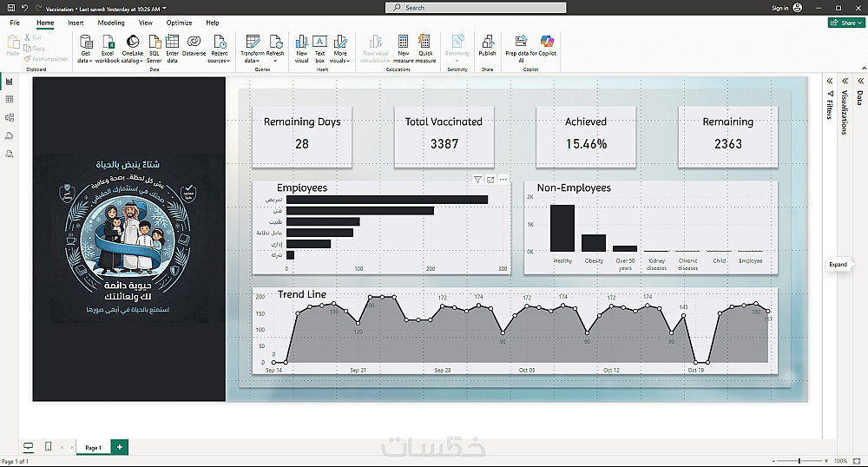
Task: Open Focus mode on Employees visual
Action: point(490,180)
